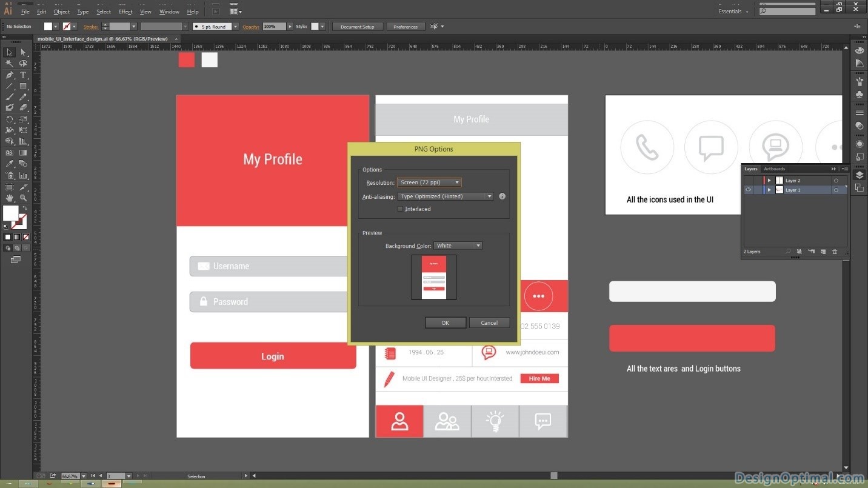Select the Zoom tool
This screenshot has width=868, height=488.
[x=23, y=198]
